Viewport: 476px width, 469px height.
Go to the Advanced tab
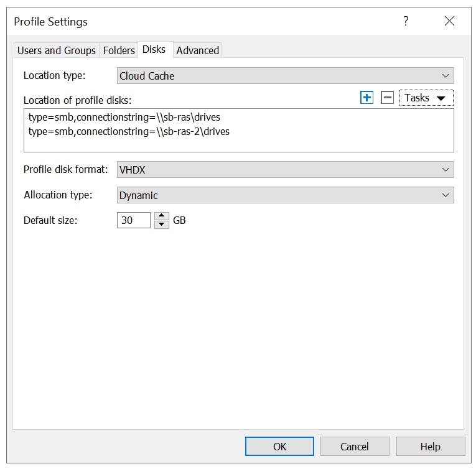pos(197,50)
